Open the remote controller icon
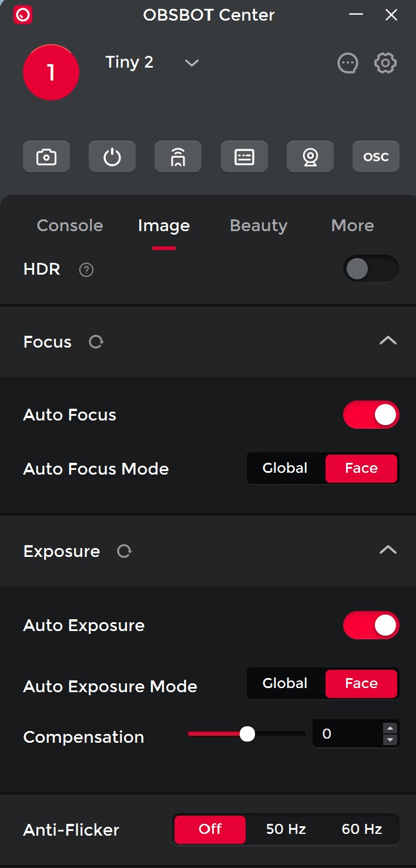 click(178, 157)
